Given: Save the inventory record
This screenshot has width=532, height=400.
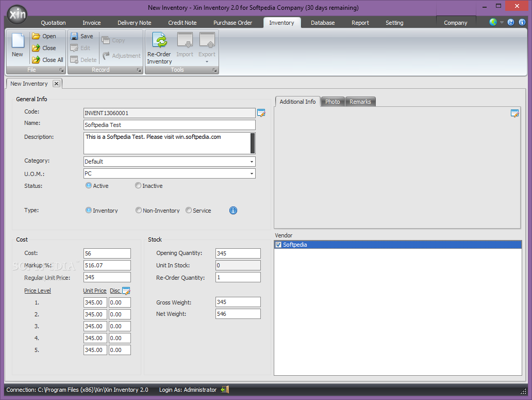Looking at the screenshot, I should pos(82,36).
